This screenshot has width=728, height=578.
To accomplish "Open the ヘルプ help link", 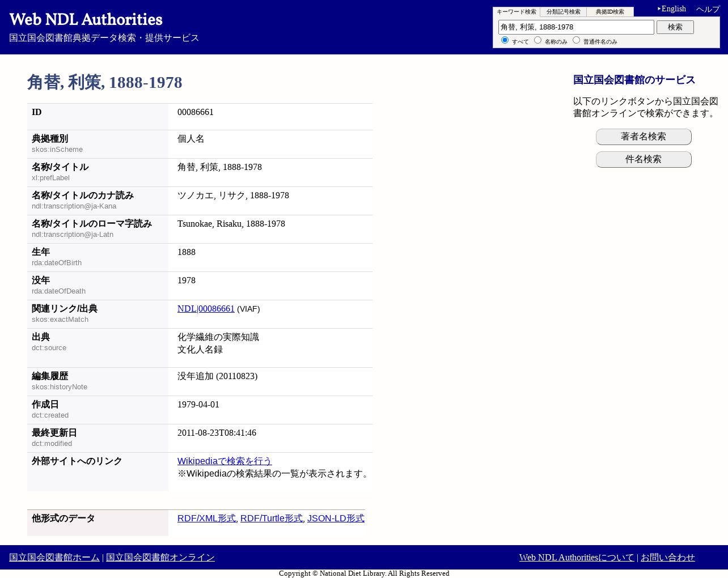I will pyautogui.click(x=708, y=9).
